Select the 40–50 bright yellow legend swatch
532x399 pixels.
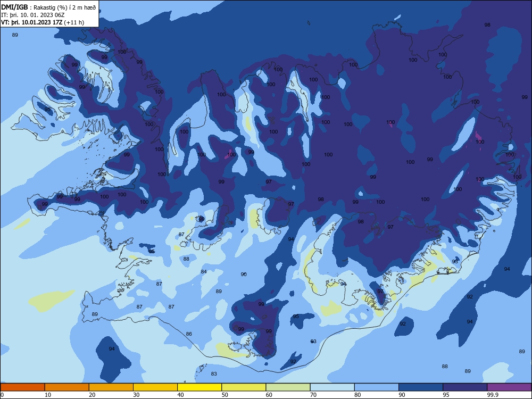[x=199, y=387]
